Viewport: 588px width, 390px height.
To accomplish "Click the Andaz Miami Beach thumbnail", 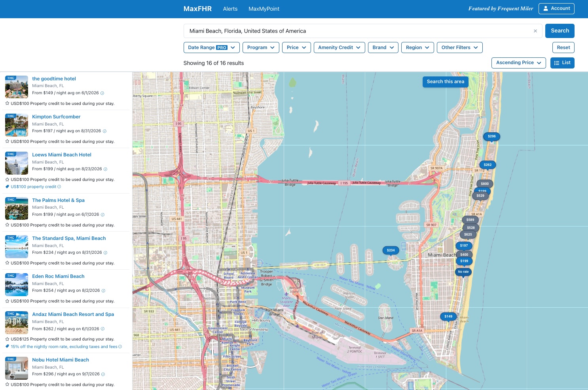I will 17,322.
